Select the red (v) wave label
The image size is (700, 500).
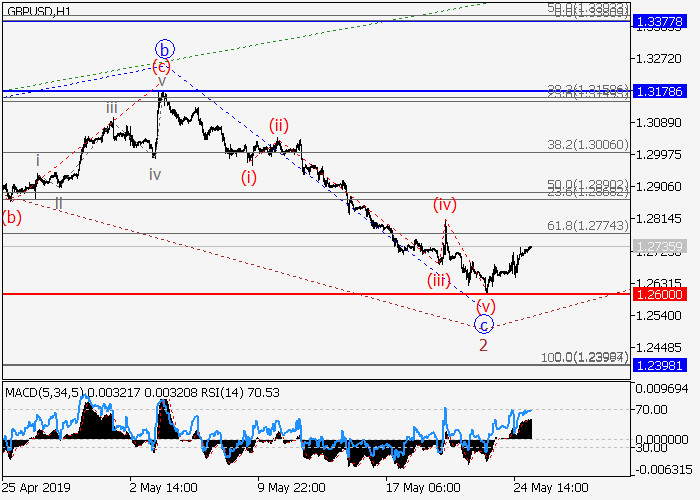pos(487,306)
